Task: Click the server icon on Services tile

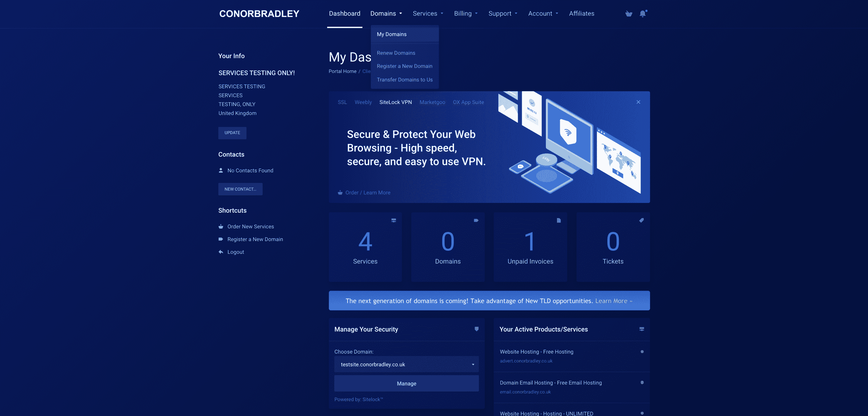Action: coord(394,220)
